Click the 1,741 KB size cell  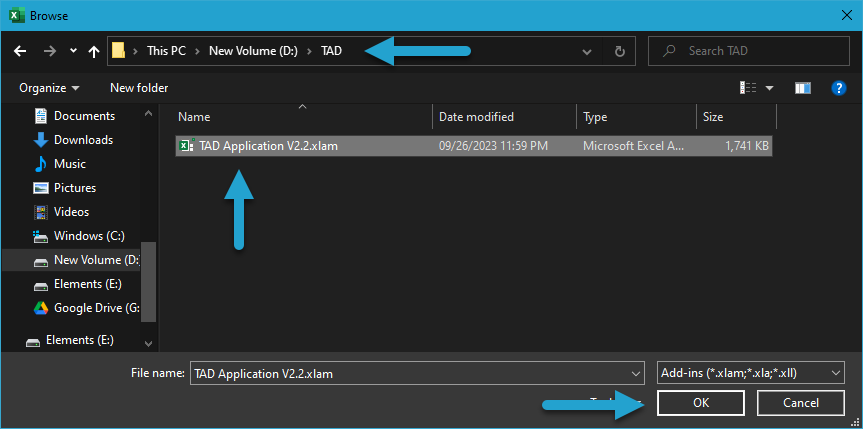point(747,146)
